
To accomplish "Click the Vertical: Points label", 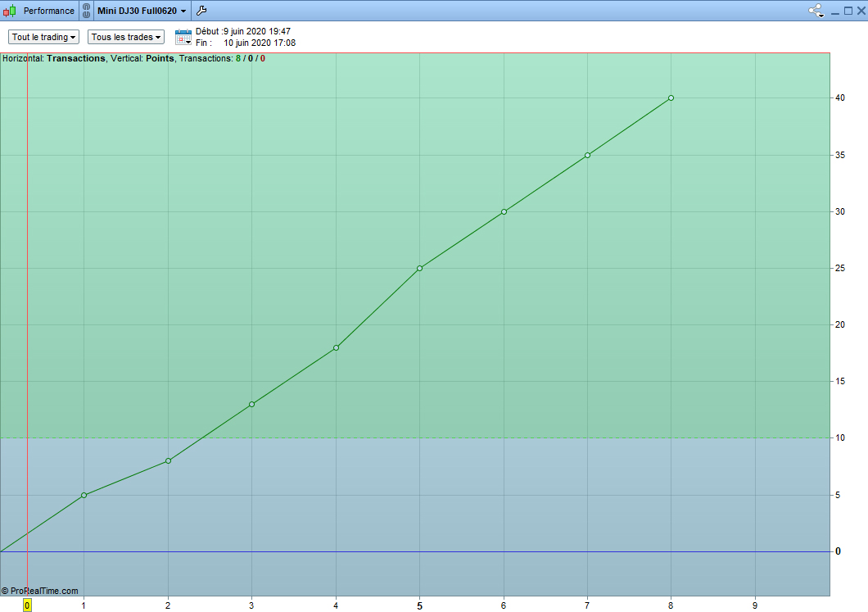I will pyautogui.click(x=142, y=58).
